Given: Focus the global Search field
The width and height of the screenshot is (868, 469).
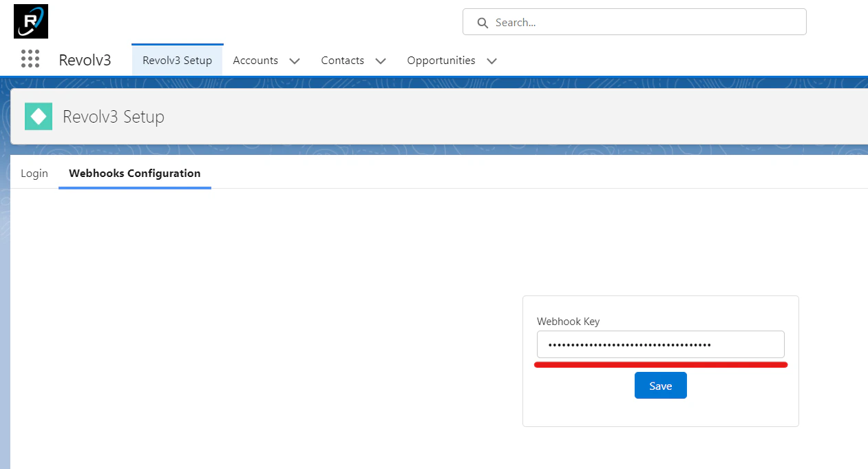Looking at the screenshot, I should tap(634, 22).
